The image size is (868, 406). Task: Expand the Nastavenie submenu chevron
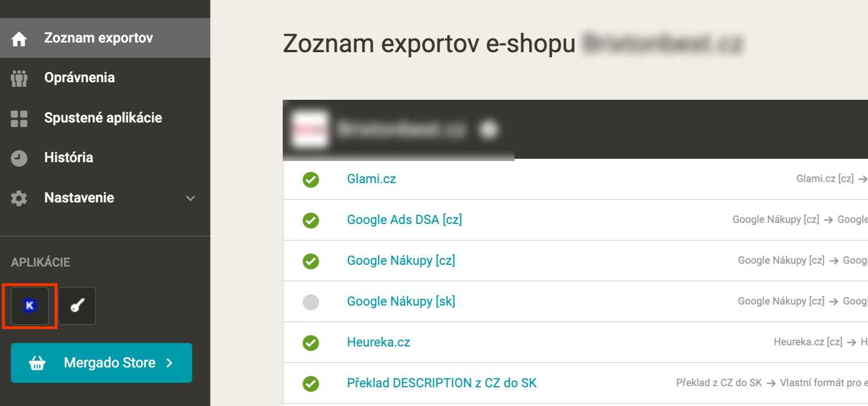pyautogui.click(x=191, y=198)
